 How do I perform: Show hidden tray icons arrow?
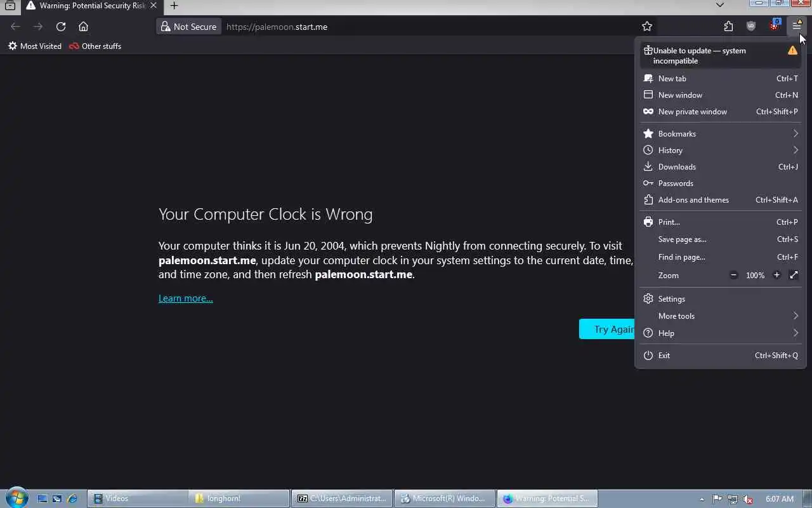(x=702, y=499)
